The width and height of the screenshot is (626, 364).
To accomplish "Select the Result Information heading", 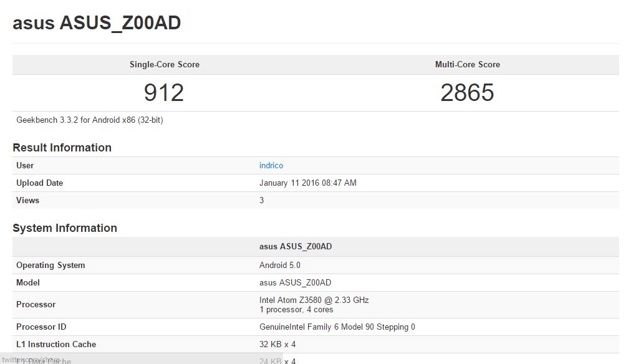I will pos(62,148).
